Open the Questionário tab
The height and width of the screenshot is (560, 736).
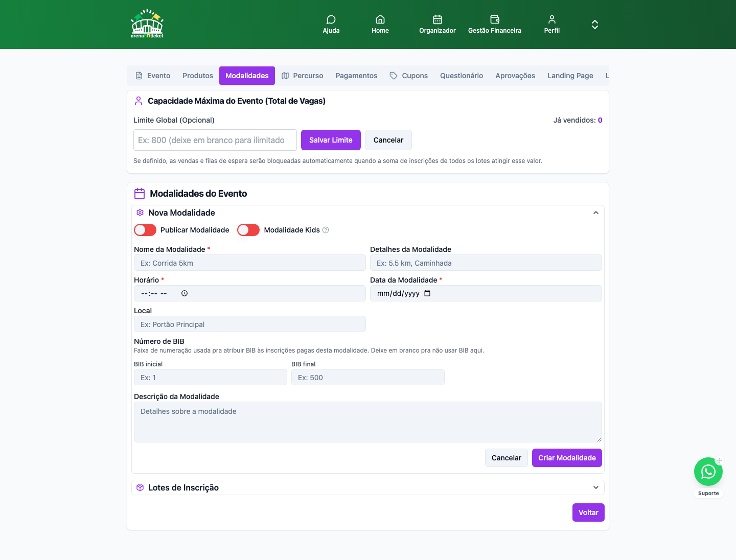[x=462, y=76]
